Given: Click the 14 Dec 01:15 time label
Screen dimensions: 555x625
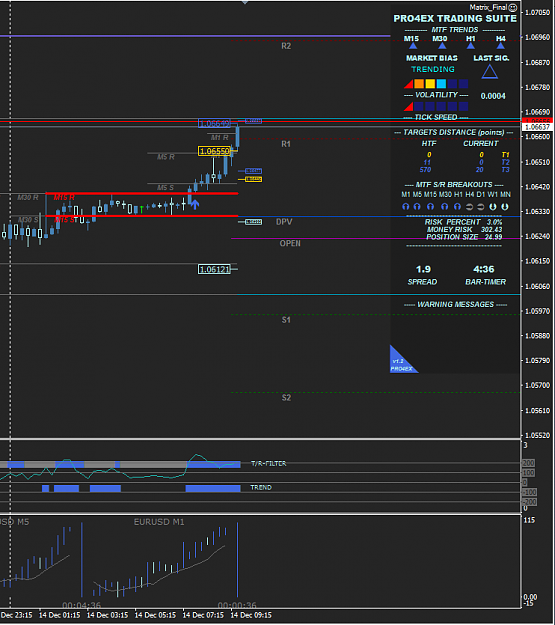Looking at the screenshot, I should [x=59, y=615].
